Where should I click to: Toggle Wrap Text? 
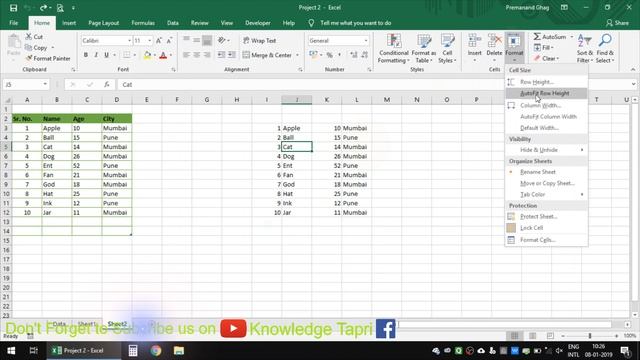(260, 40)
